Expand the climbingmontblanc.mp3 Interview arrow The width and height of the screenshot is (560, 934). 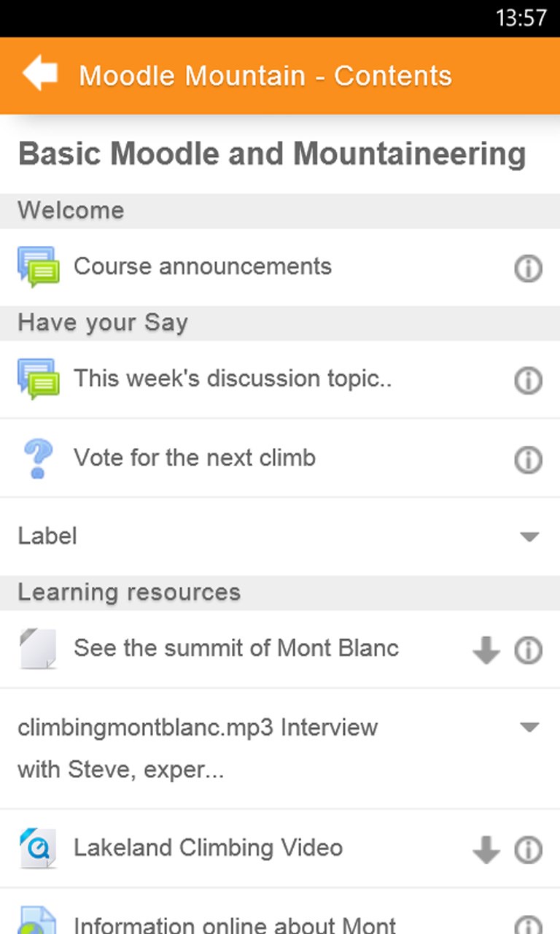pyautogui.click(x=529, y=727)
